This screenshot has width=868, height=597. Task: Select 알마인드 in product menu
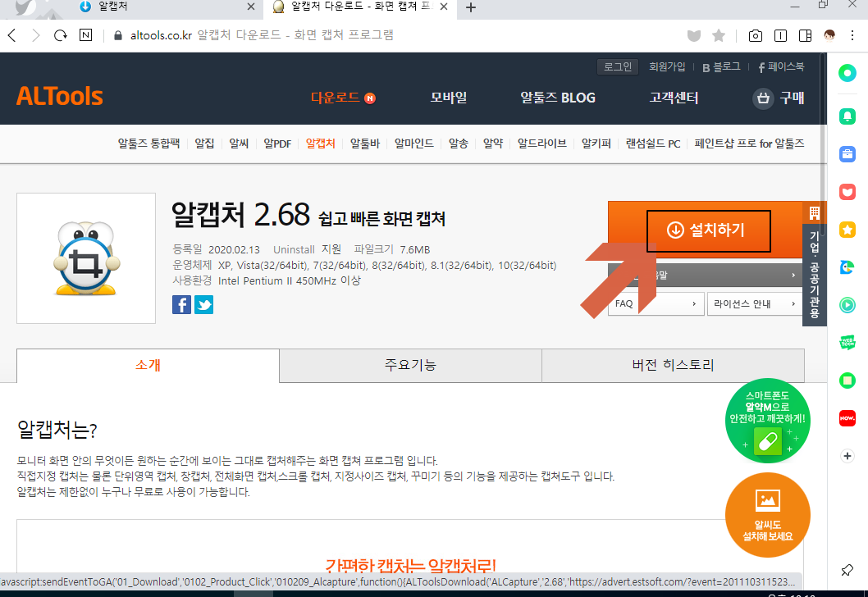click(414, 144)
